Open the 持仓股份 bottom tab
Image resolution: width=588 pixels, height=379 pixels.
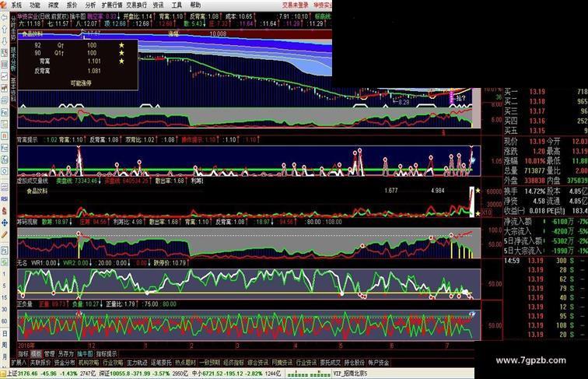(355, 363)
